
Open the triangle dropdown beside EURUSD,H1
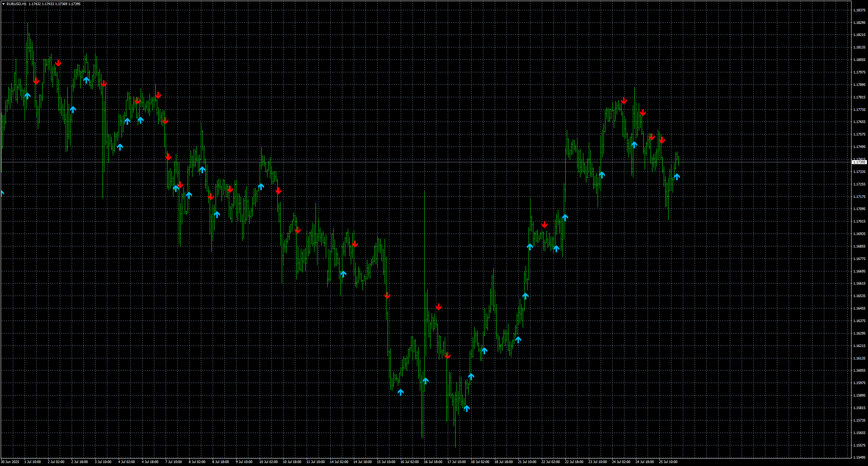3,4
